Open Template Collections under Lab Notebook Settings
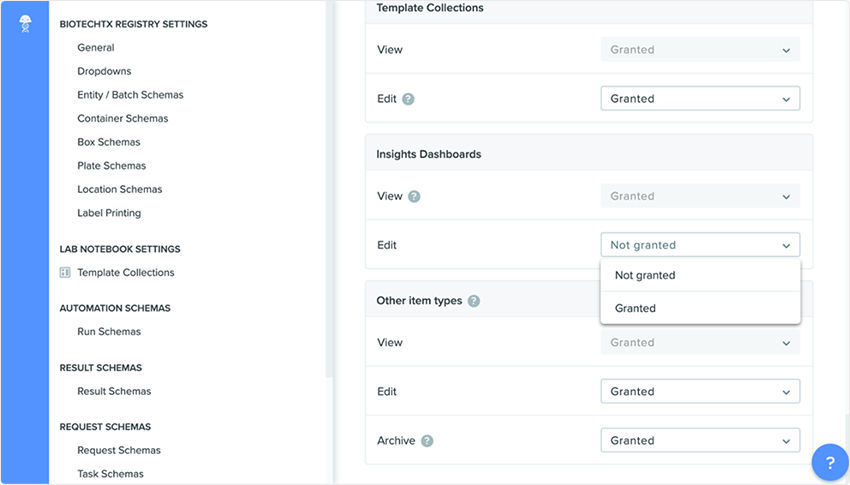Viewport: 850px width, 485px height. (126, 272)
